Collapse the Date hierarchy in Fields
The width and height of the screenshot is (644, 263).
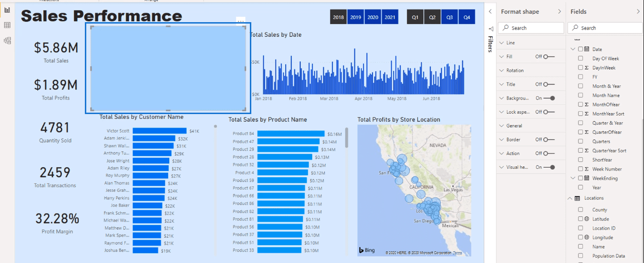tap(573, 49)
